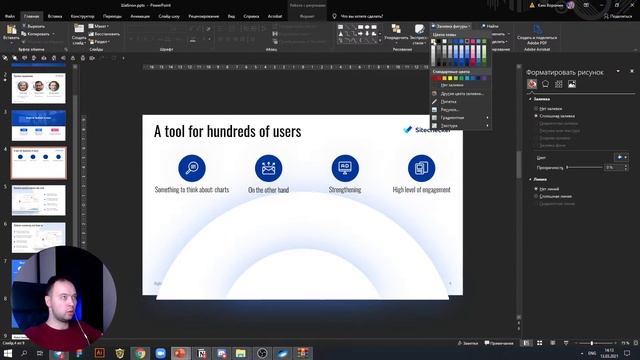Click the Reset (Восстановить) slide button
Image resolution: width=640 pixels, height=360 pixels.
tap(104, 34)
